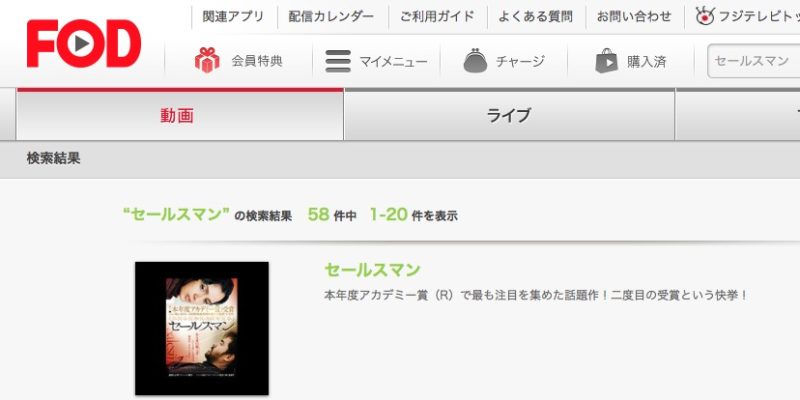This screenshot has height=400, width=800.
Task: Open the hamburger My Menu icon
Action: click(x=338, y=61)
